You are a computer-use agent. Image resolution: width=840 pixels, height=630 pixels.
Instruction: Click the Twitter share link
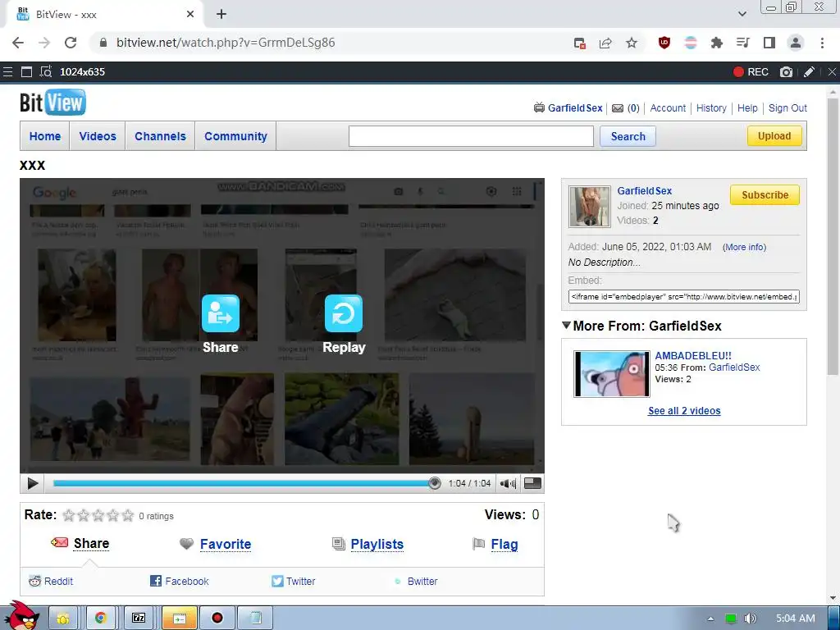point(294,582)
